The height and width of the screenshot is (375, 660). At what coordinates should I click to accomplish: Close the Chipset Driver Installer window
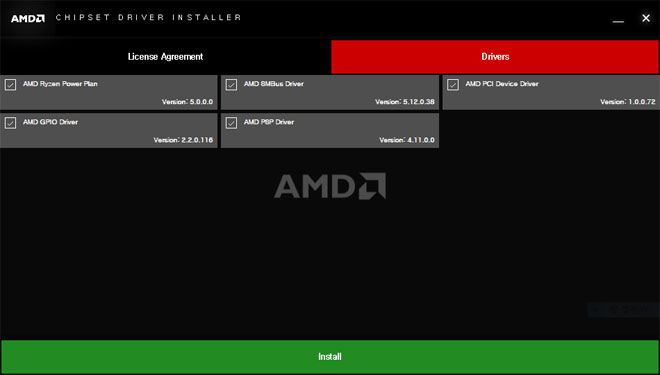[x=646, y=18]
